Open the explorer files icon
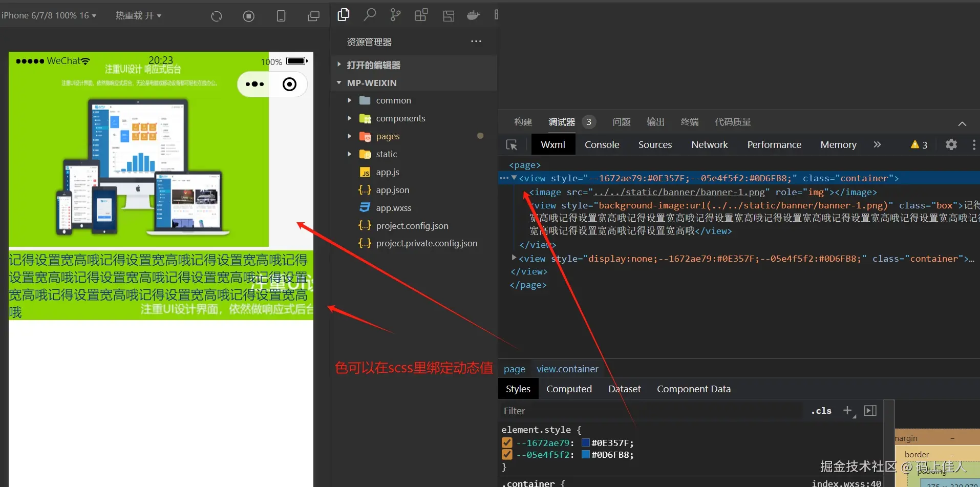 coord(344,15)
